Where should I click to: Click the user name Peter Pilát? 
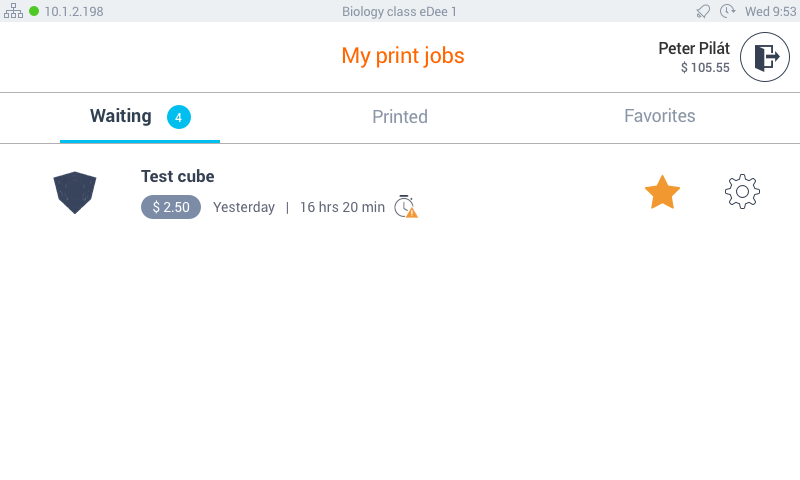(694, 48)
